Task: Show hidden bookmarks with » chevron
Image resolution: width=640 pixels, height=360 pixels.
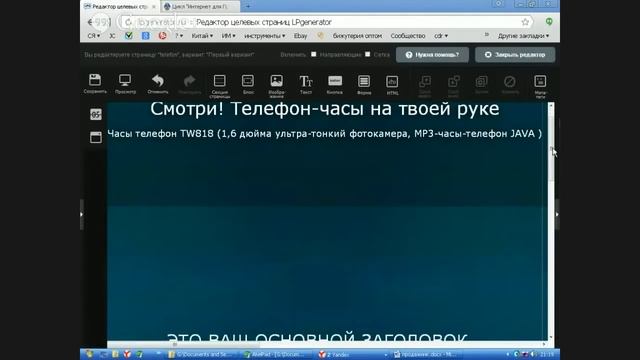Action: pyautogui.click(x=487, y=35)
